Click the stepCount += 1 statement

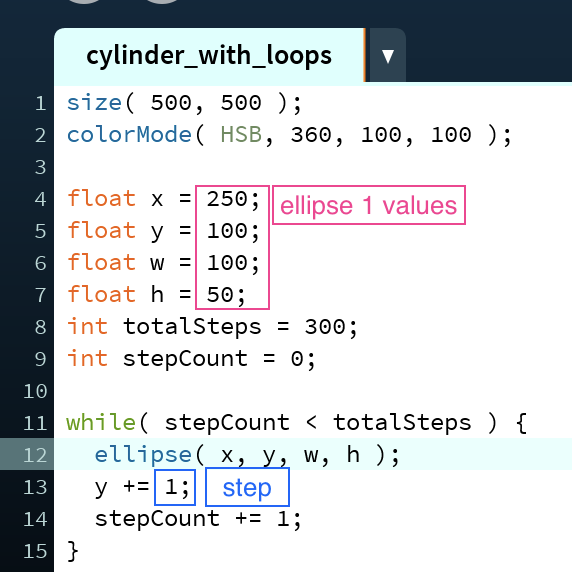pos(198,519)
